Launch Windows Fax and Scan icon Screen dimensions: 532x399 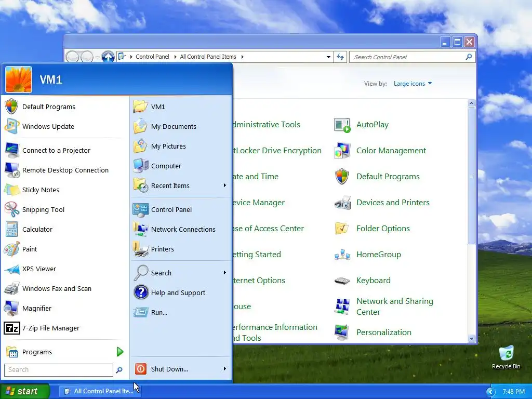(11, 288)
